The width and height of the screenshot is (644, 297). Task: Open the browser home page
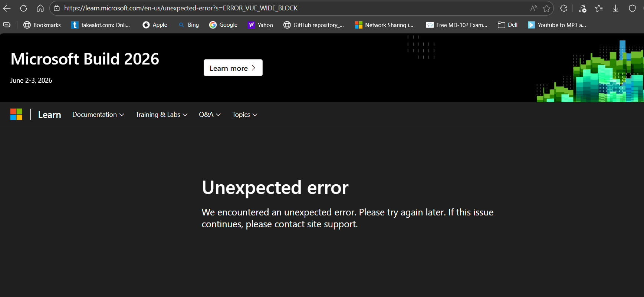click(x=40, y=8)
